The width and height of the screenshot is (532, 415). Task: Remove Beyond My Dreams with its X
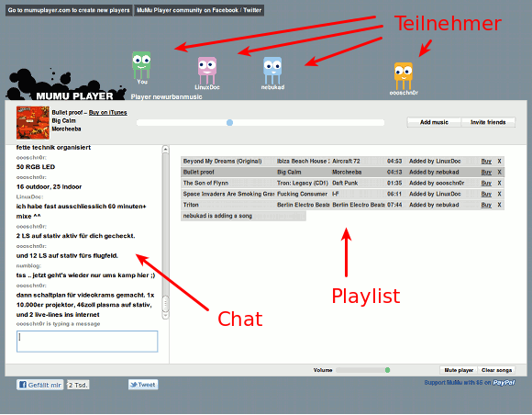coord(499,161)
